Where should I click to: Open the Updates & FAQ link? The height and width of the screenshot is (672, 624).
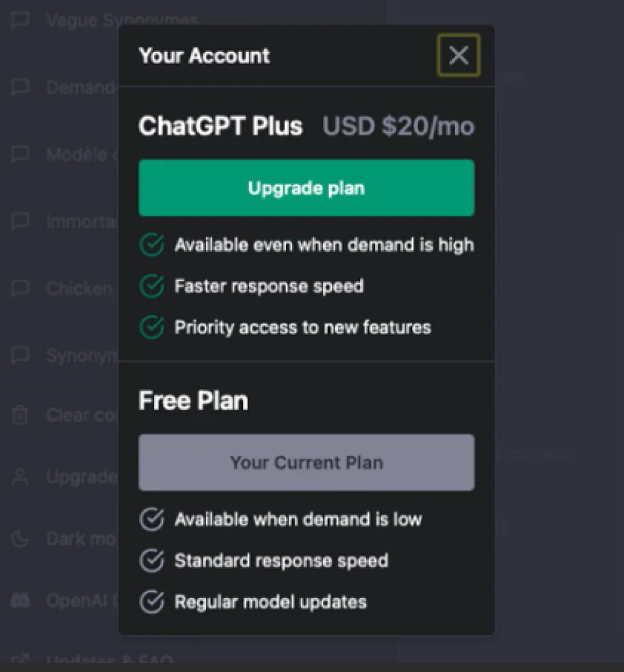[x=109, y=660]
